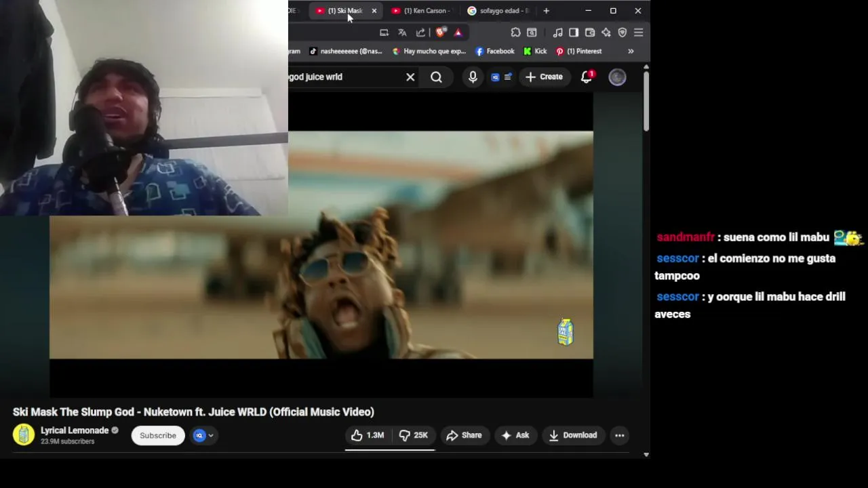This screenshot has height=488, width=868.
Task: Like the video with 1.3M likes
Action: click(x=368, y=435)
